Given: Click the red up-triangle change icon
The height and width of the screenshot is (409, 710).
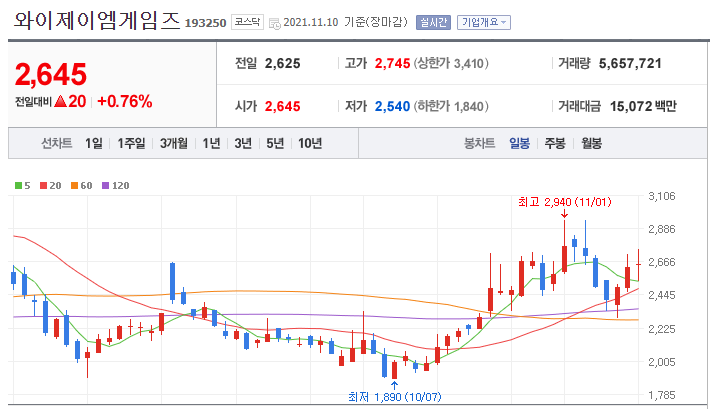Looking at the screenshot, I should point(60,101).
